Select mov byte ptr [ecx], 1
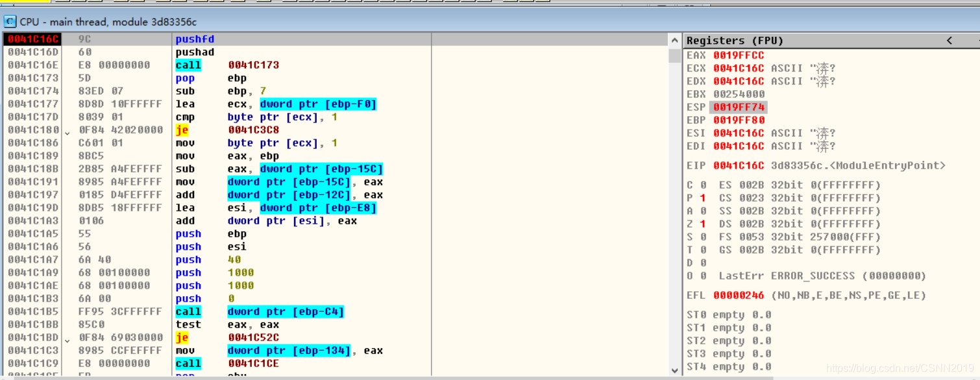This screenshot has height=380, width=980. click(x=256, y=143)
